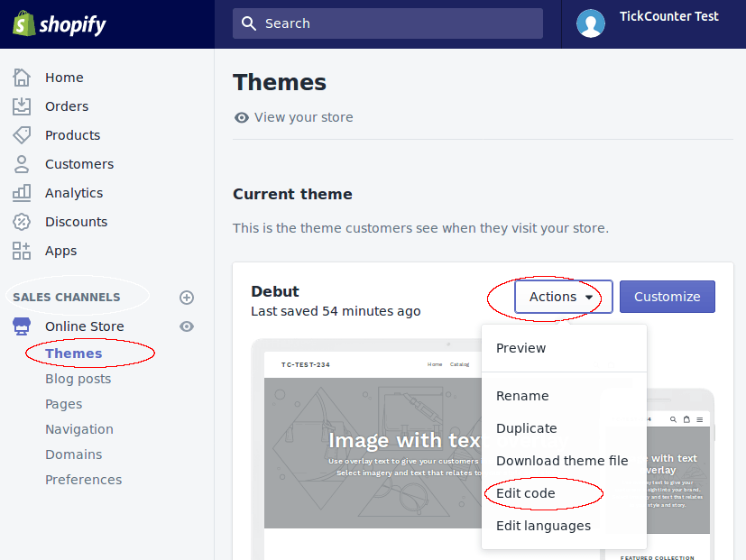
Task: Click the Shopify logo icon
Action: pos(23,24)
